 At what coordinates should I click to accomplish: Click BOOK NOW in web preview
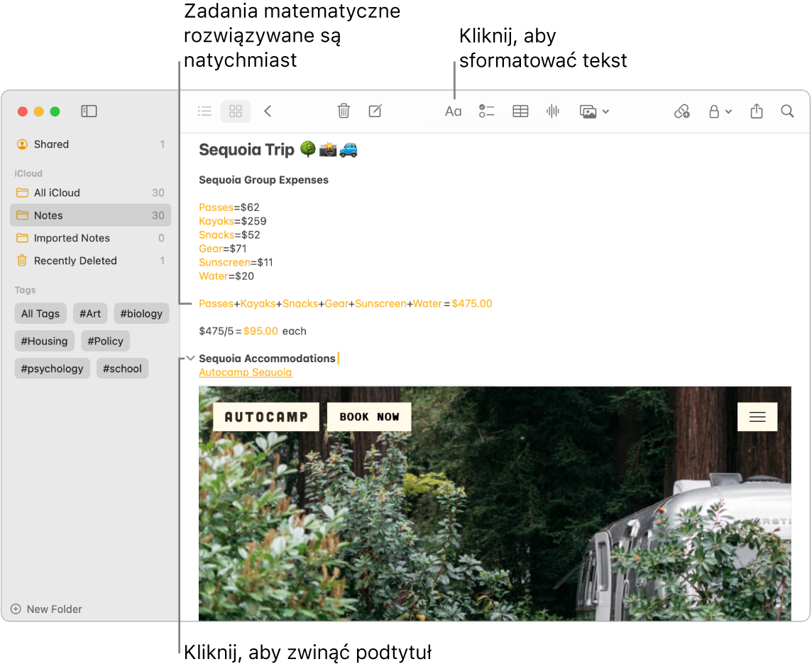369,417
